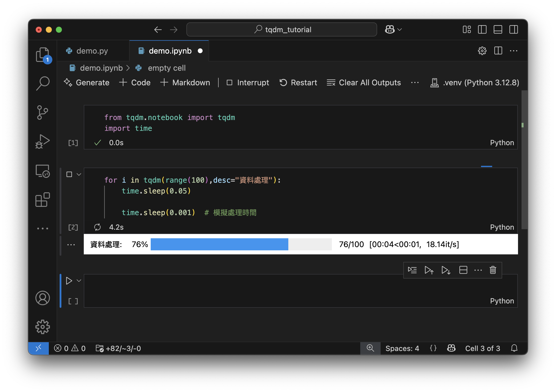Open notebook settings gear in editor toolbar

482,51
